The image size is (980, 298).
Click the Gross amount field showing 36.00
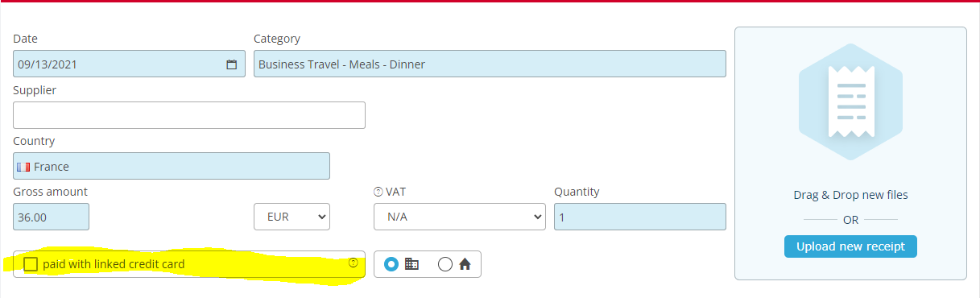51,217
